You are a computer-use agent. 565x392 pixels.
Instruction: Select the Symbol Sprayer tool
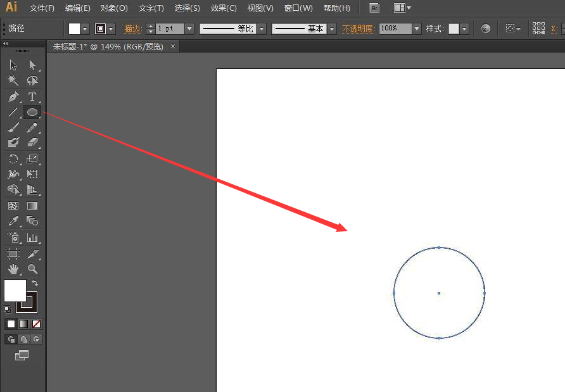(13, 237)
